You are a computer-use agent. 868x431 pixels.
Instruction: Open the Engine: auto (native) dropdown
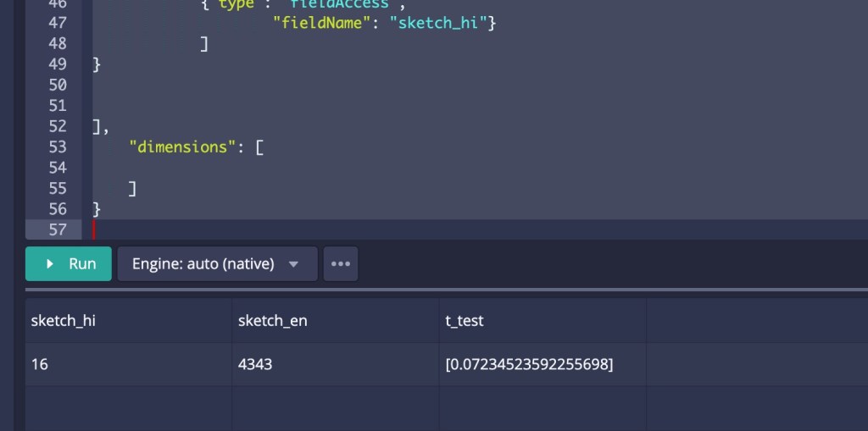(x=216, y=263)
